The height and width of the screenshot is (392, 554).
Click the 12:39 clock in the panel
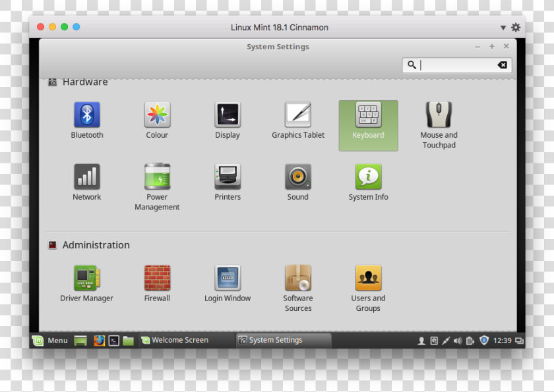(502, 341)
